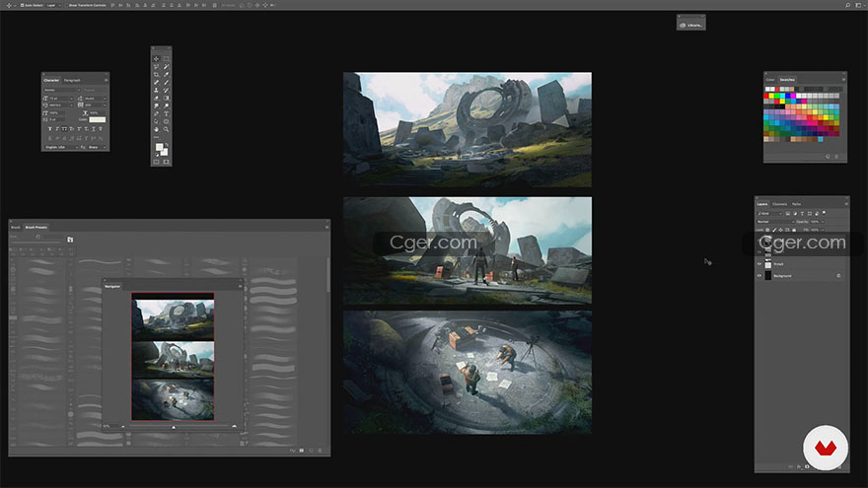Open the Normal blend mode dropdown
Image resolution: width=868 pixels, height=488 pixels.
776,221
